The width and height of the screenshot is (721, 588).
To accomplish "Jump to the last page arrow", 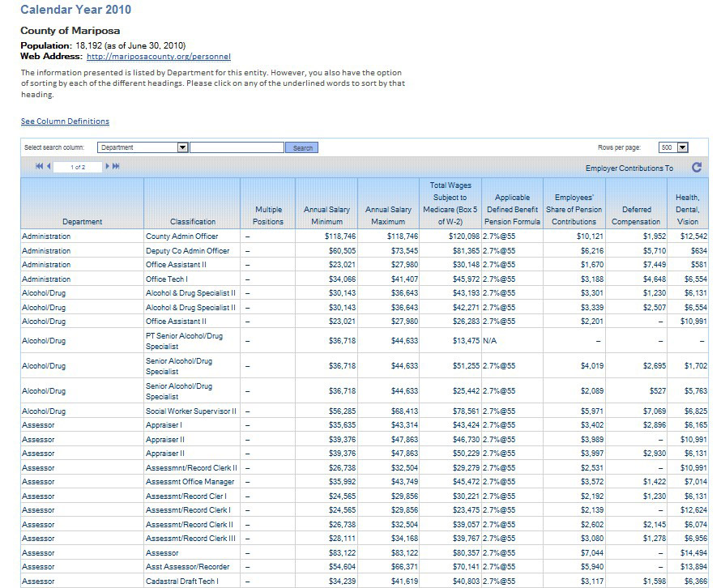I will pos(116,166).
